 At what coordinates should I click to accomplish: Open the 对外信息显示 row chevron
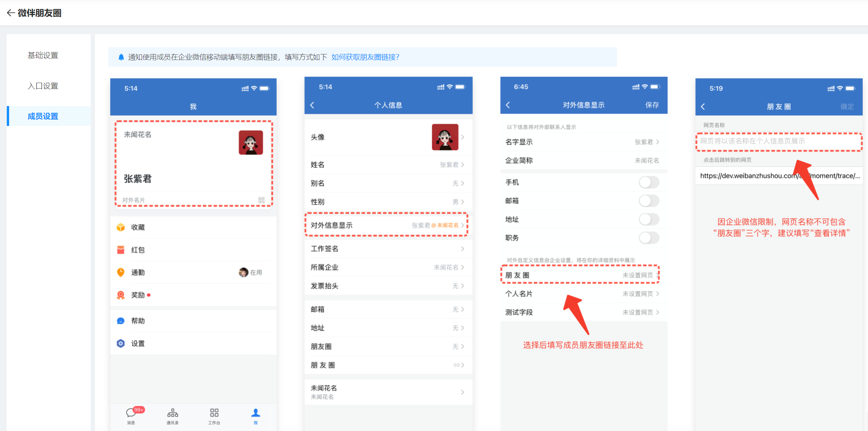click(462, 225)
